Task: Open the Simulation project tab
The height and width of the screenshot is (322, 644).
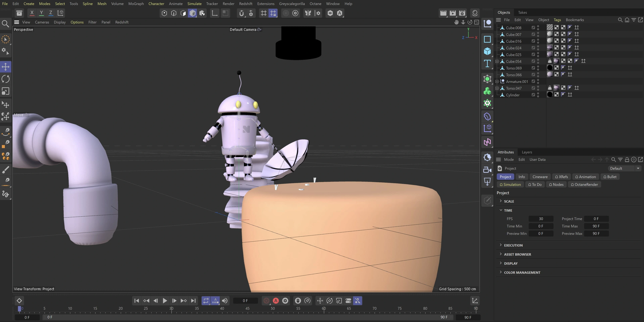Action: (x=510, y=185)
